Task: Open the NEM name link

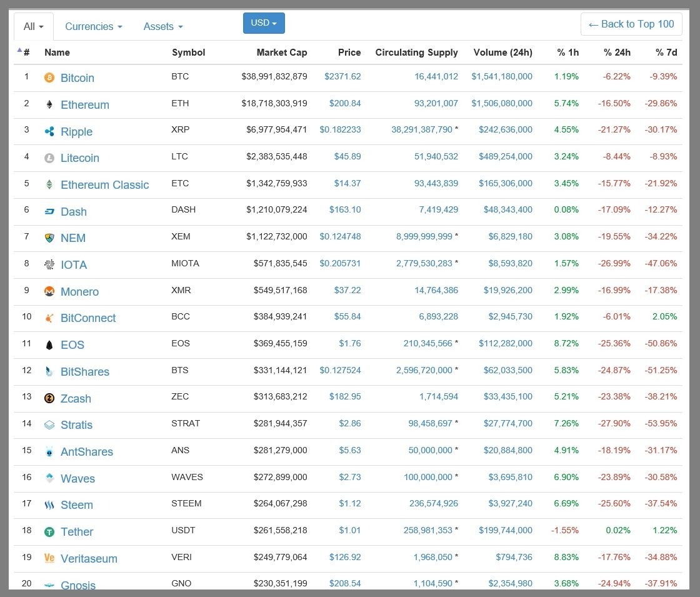Action: coord(72,238)
